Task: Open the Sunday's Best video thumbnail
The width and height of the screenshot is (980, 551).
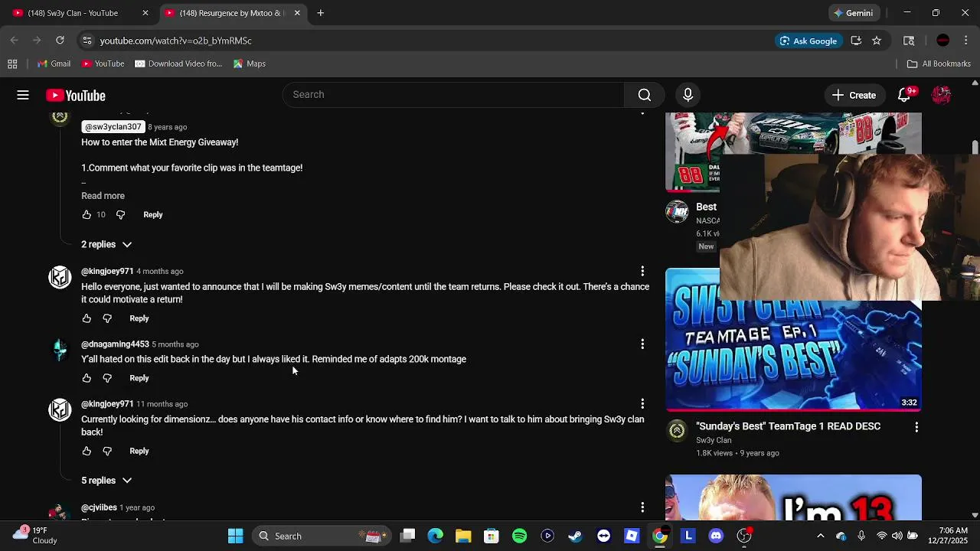Action: pyautogui.click(x=793, y=340)
